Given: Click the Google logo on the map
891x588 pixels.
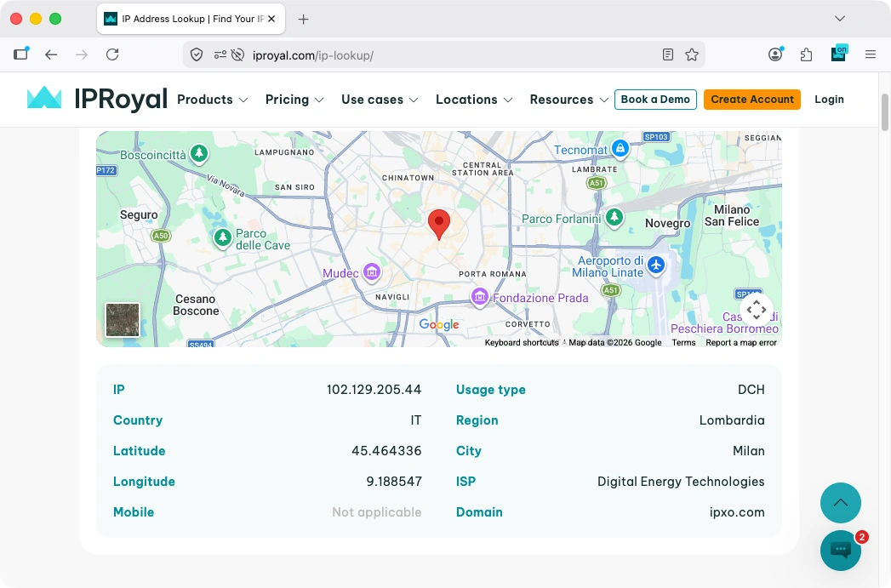Looking at the screenshot, I should 438,324.
